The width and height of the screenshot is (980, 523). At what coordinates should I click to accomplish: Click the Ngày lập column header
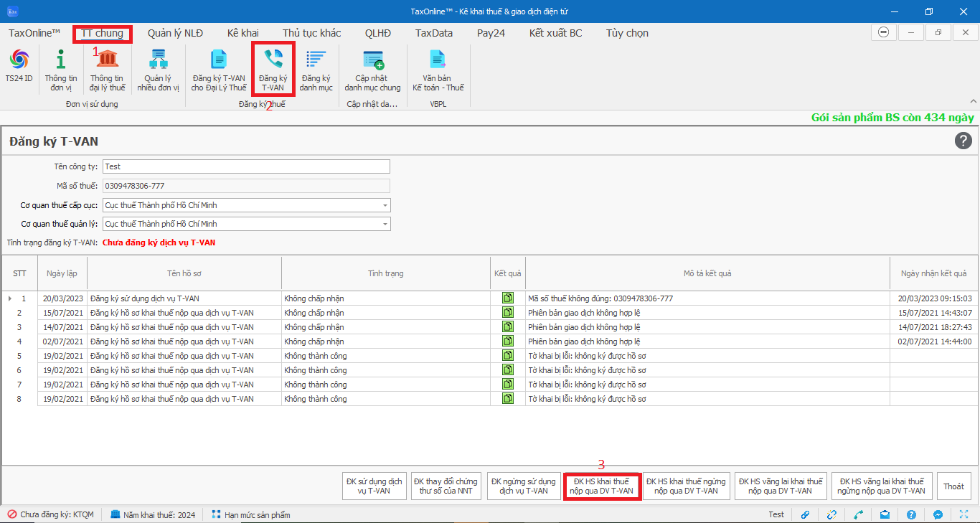pyautogui.click(x=62, y=273)
